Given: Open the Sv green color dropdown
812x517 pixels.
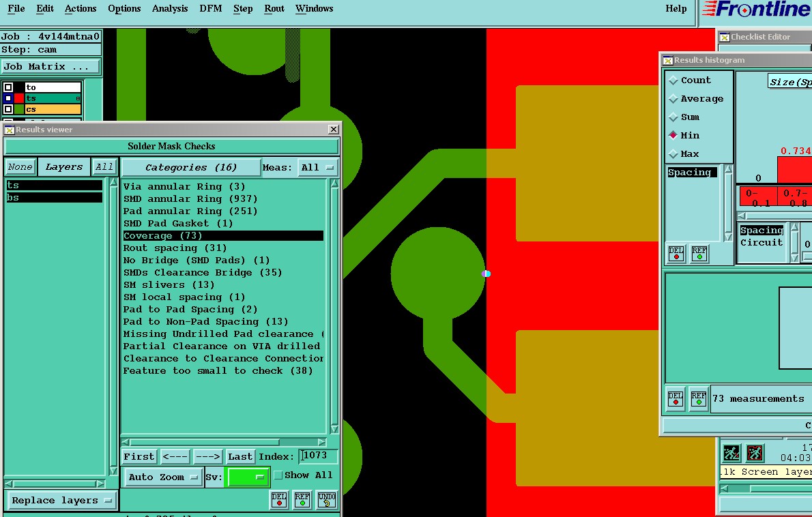Looking at the screenshot, I should (248, 477).
